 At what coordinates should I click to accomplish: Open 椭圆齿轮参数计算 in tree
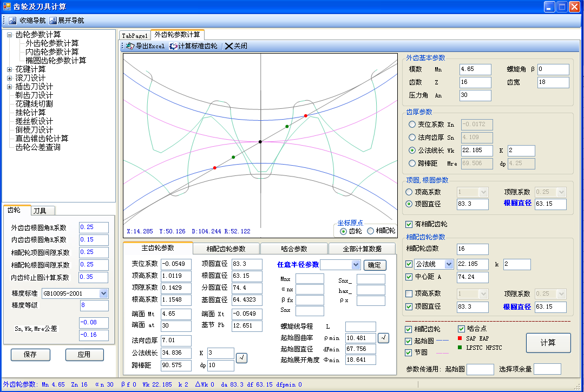click(56, 60)
